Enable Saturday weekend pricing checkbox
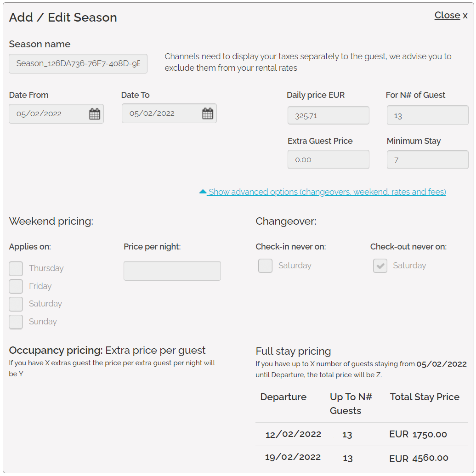This screenshot has height=476, width=476. coord(16,304)
